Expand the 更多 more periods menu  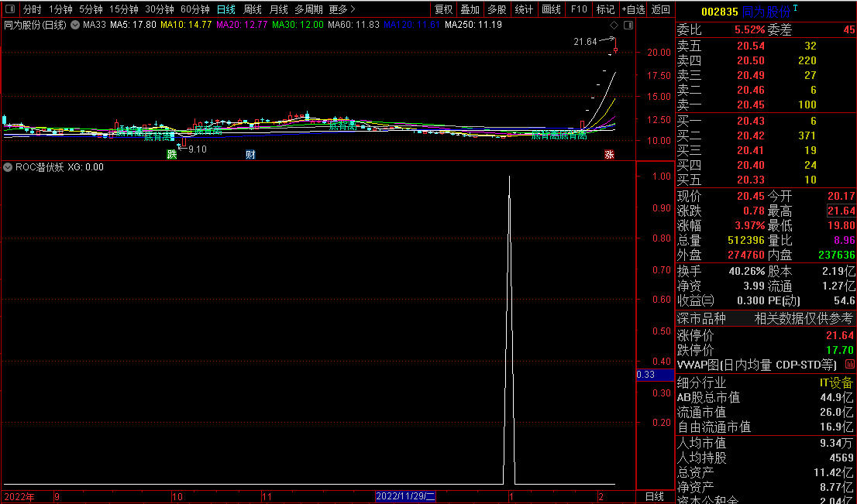342,9
